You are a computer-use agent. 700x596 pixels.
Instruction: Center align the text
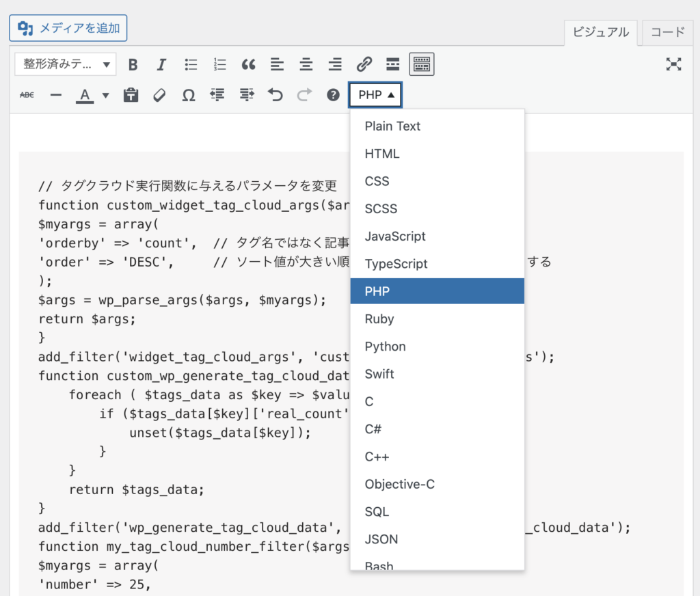306,64
